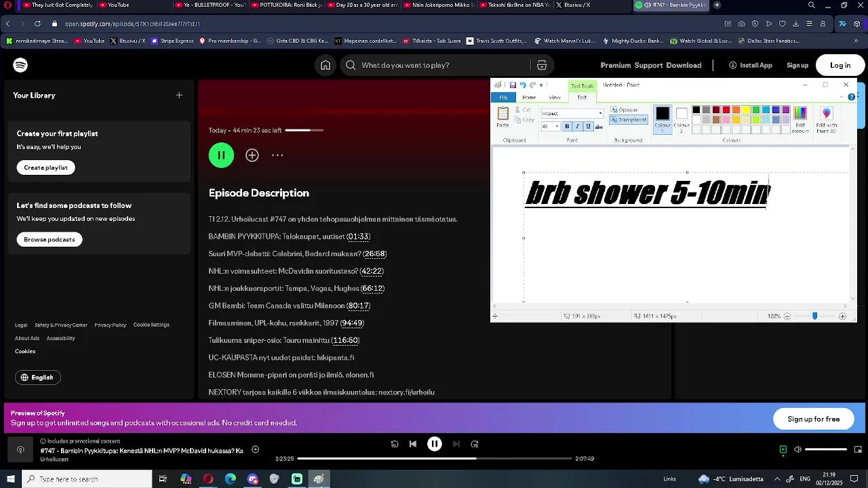Toggle Strikethrough in Paint font group
The width and height of the screenshot is (868, 488).
pyautogui.click(x=599, y=127)
